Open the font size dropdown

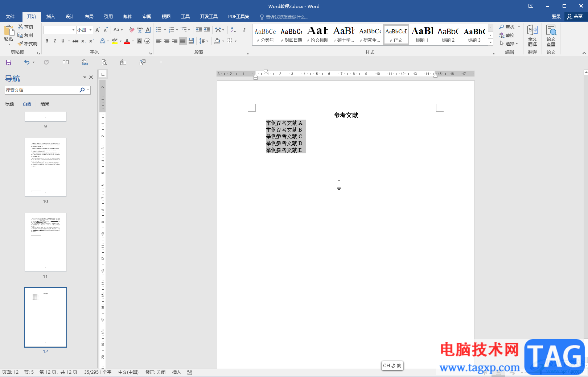[x=91, y=30]
